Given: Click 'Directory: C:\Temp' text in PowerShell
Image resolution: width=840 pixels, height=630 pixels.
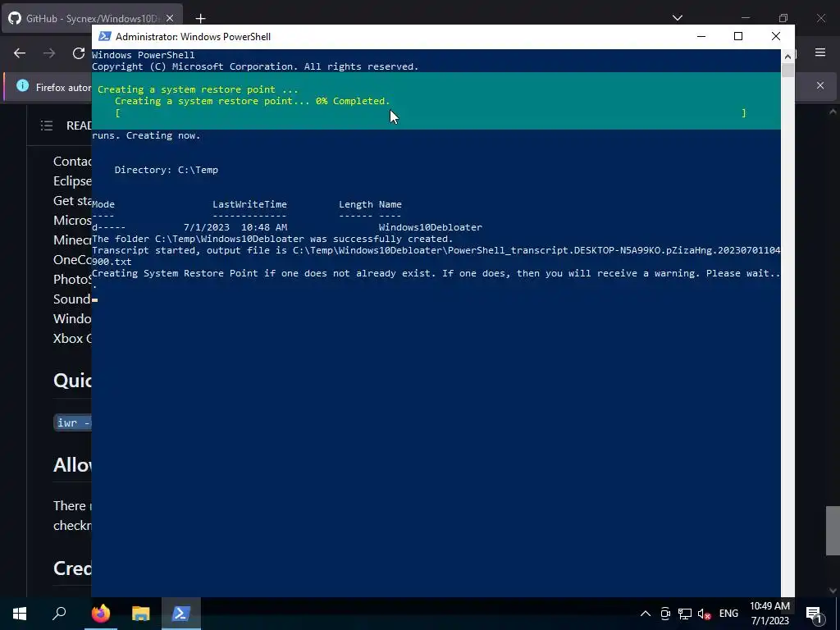Looking at the screenshot, I should click(166, 170).
